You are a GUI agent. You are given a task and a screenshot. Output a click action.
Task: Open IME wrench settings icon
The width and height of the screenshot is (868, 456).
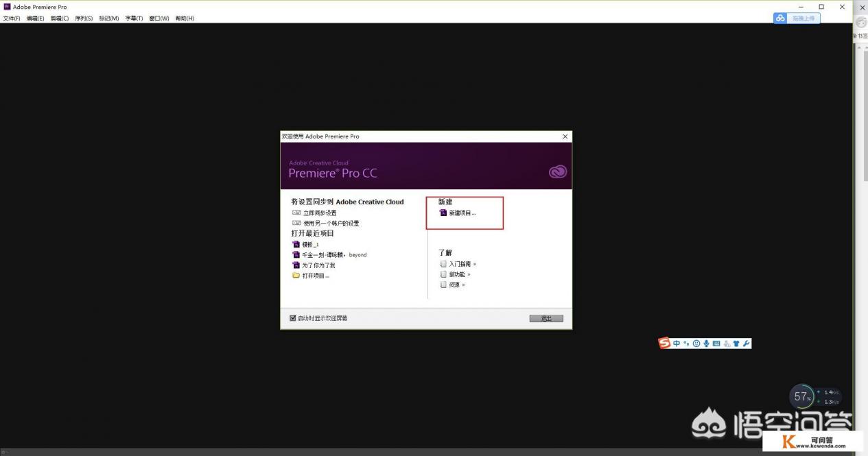pyautogui.click(x=747, y=343)
